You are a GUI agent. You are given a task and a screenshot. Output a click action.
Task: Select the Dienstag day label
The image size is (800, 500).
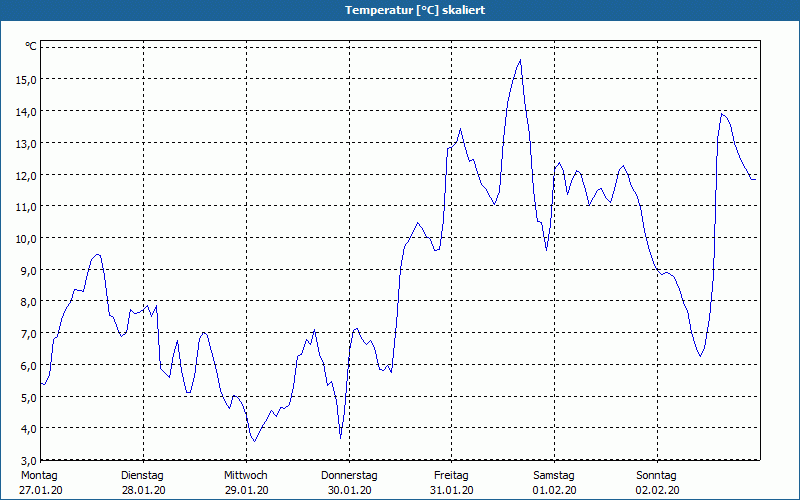(x=142, y=475)
